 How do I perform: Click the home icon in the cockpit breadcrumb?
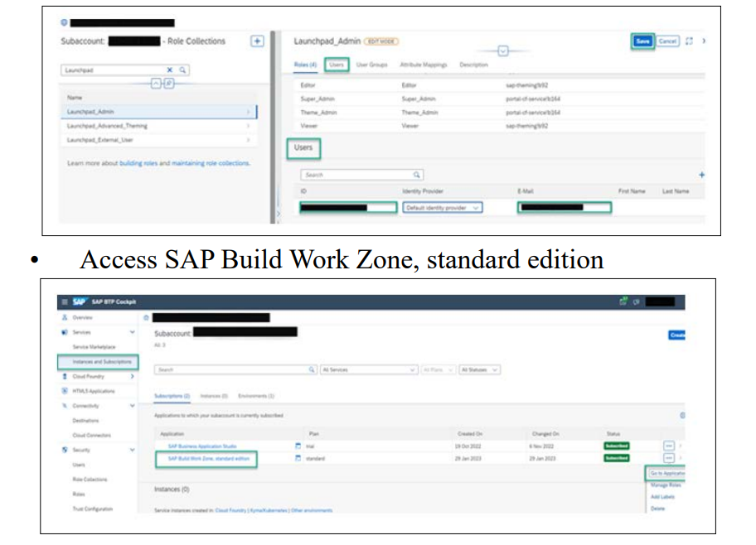click(x=147, y=317)
